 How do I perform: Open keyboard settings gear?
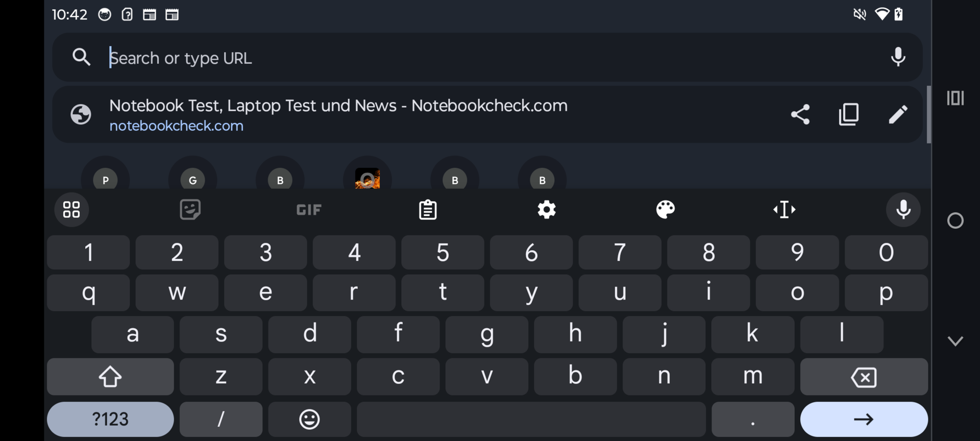tap(547, 210)
